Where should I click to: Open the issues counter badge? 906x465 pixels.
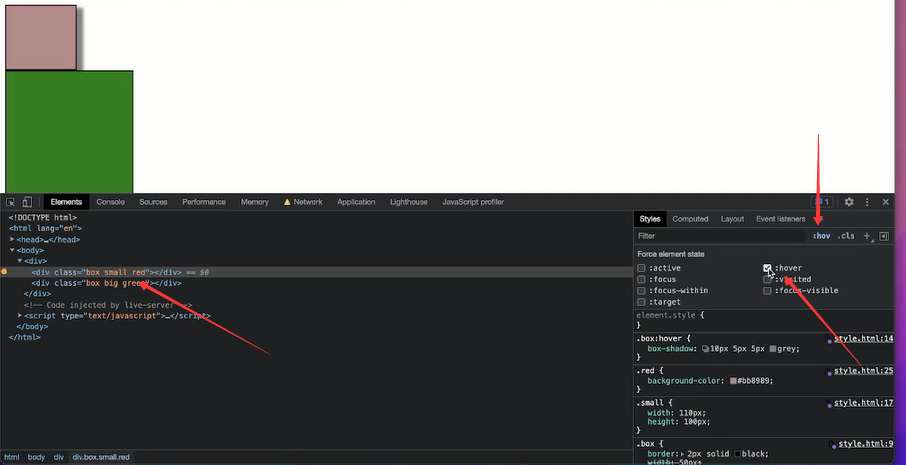[822, 202]
